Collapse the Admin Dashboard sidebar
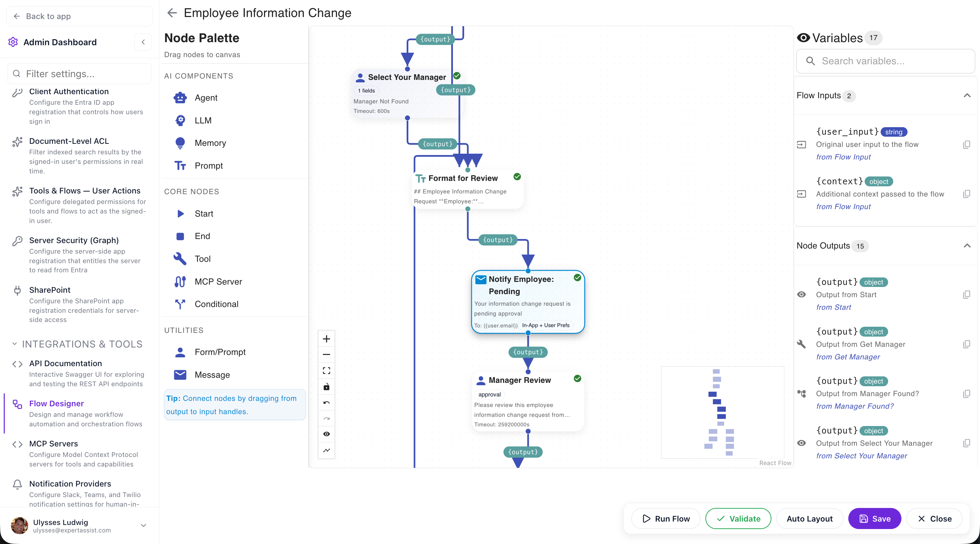 [143, 42]
